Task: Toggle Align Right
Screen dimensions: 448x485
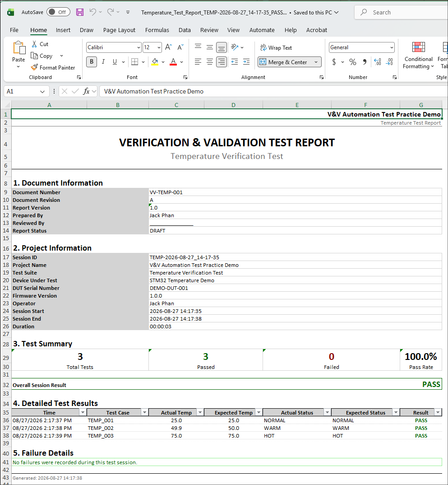Action: click(222, 62)
